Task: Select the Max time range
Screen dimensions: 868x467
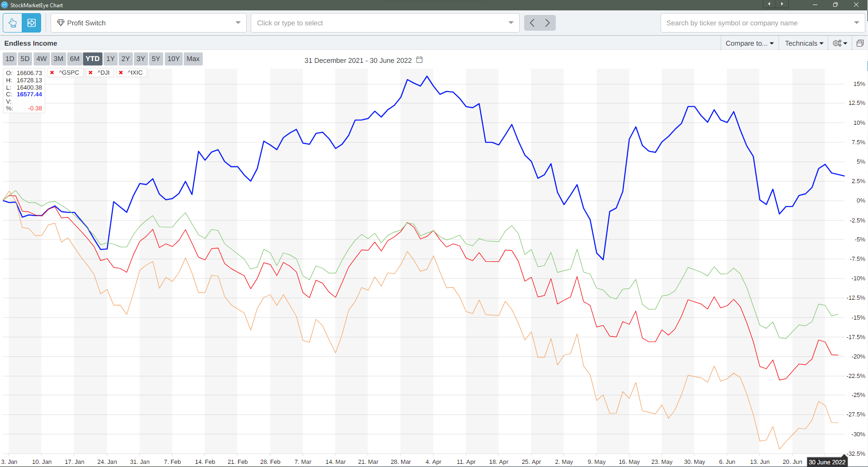Action: pos(193,59)
